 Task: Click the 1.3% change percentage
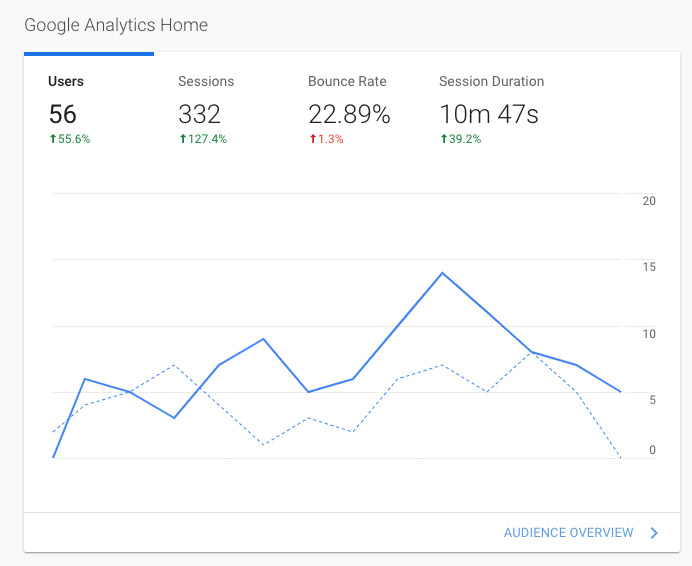tap(331, 139)
